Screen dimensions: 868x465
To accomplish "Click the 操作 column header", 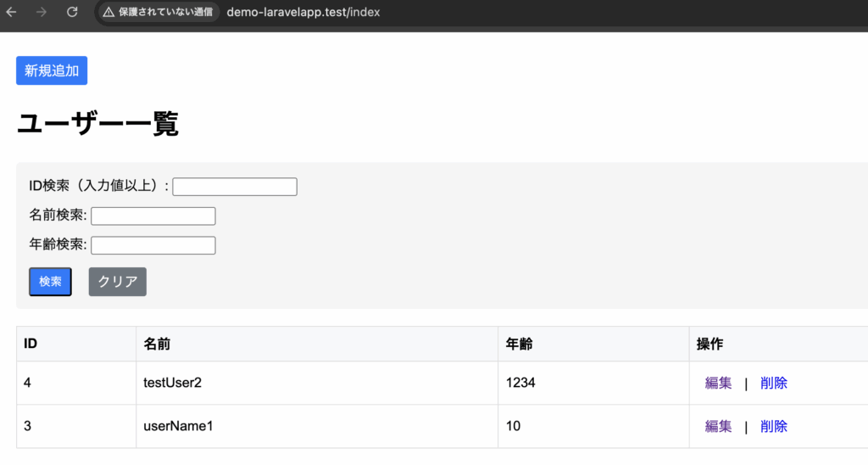I will coord(709,344).
